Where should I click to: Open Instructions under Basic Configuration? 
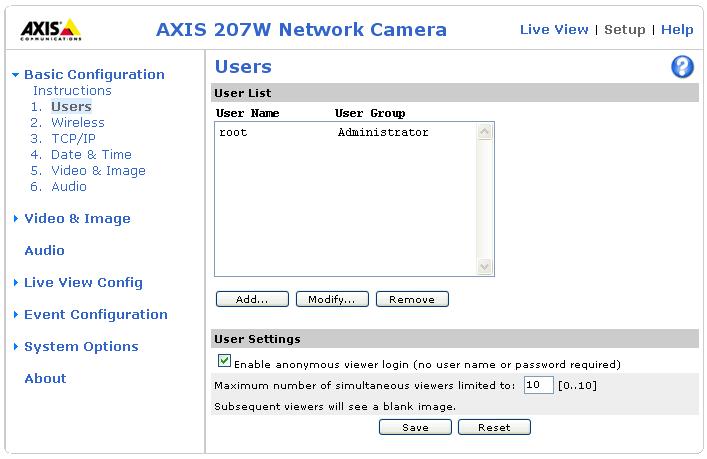(72, 91)
